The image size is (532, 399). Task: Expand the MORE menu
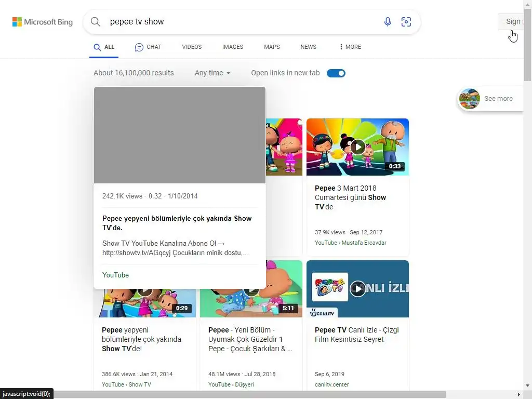[351, 47]
